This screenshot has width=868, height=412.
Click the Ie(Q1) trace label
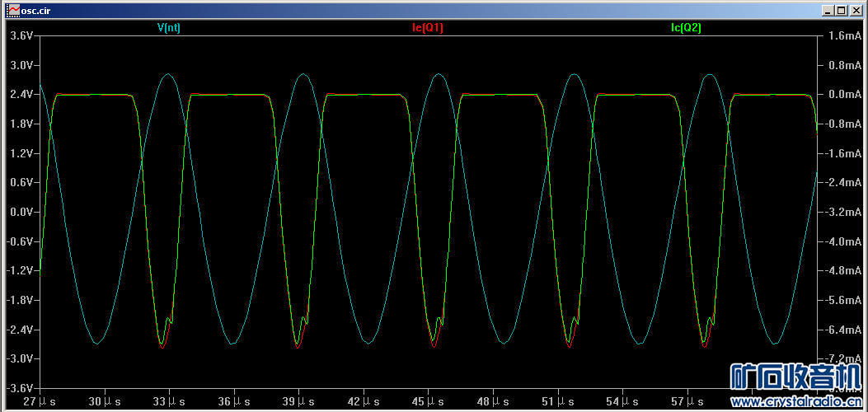coord(427,29)
